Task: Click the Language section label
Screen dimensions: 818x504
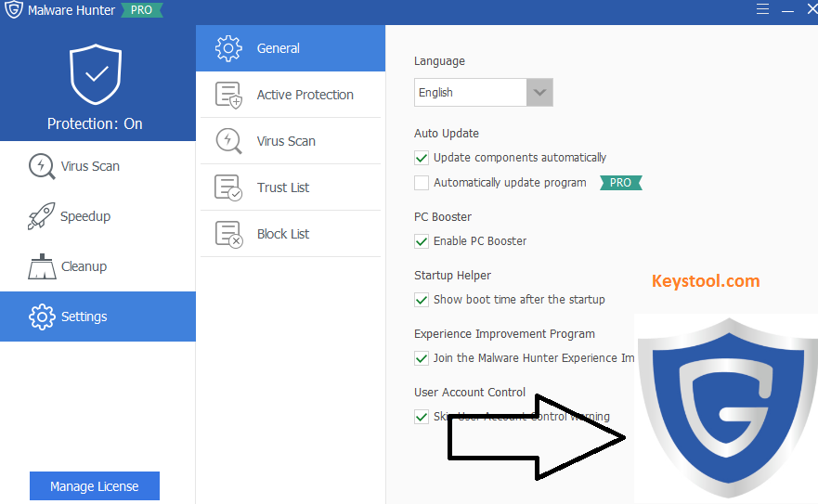Action: pyautogui.click(x=439, y=61)
